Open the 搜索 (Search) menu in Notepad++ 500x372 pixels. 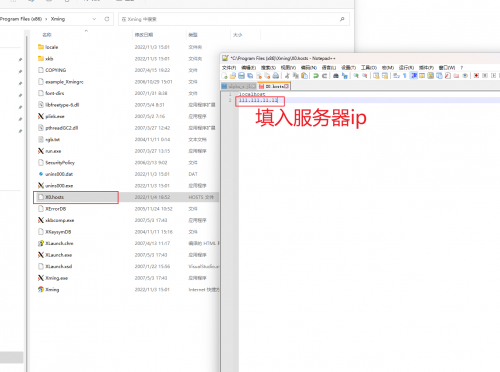click(268, 68)
